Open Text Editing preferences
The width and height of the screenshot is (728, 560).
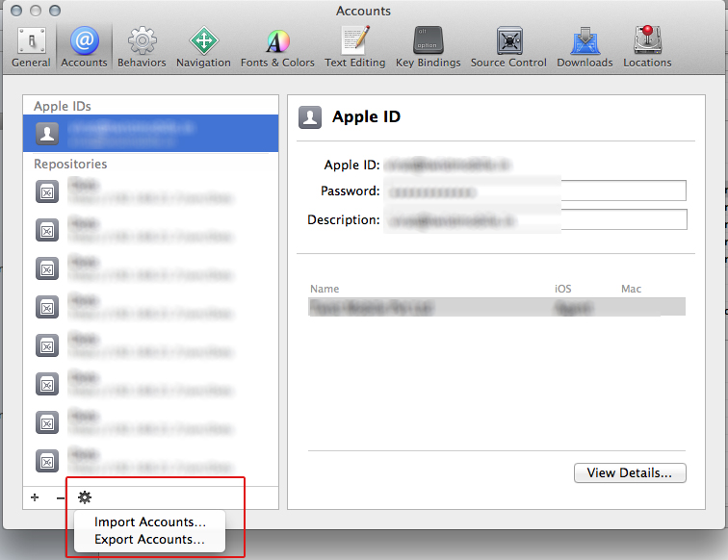[x=354, y=47]
